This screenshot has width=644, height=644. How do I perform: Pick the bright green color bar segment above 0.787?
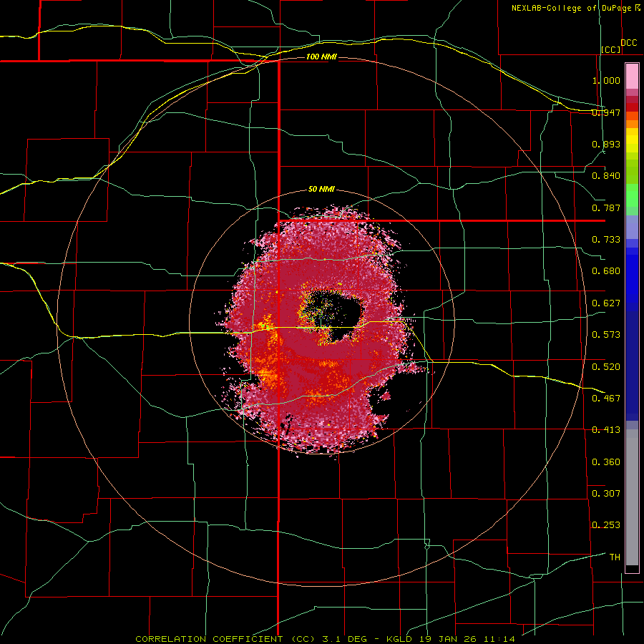632,195
